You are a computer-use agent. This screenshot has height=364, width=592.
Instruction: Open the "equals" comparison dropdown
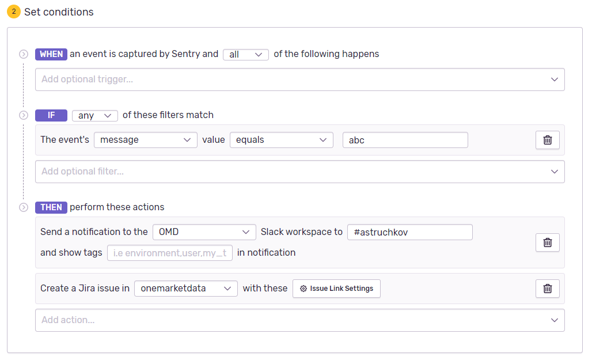281,139
